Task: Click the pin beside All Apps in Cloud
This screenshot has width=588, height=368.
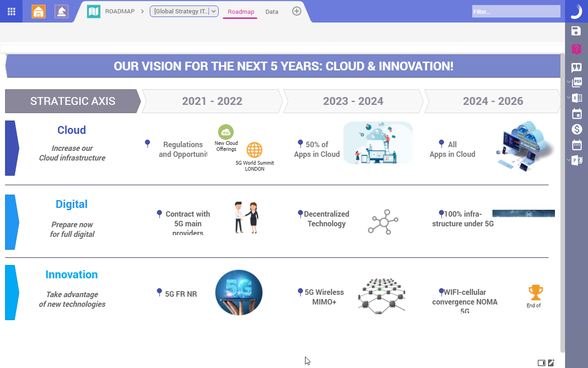Action: click(441, 144)
